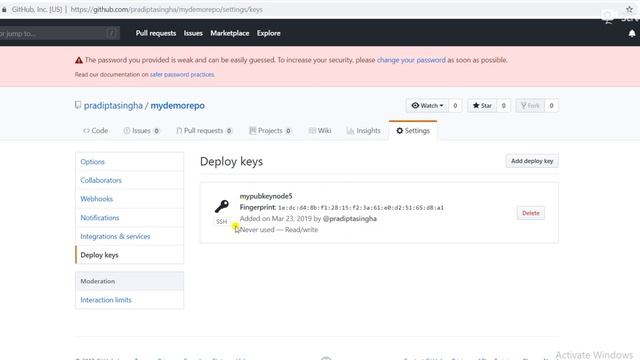Click the padlock icon in the address bar
The width and height of the screenshot is (640, 360).
point(4,9)
